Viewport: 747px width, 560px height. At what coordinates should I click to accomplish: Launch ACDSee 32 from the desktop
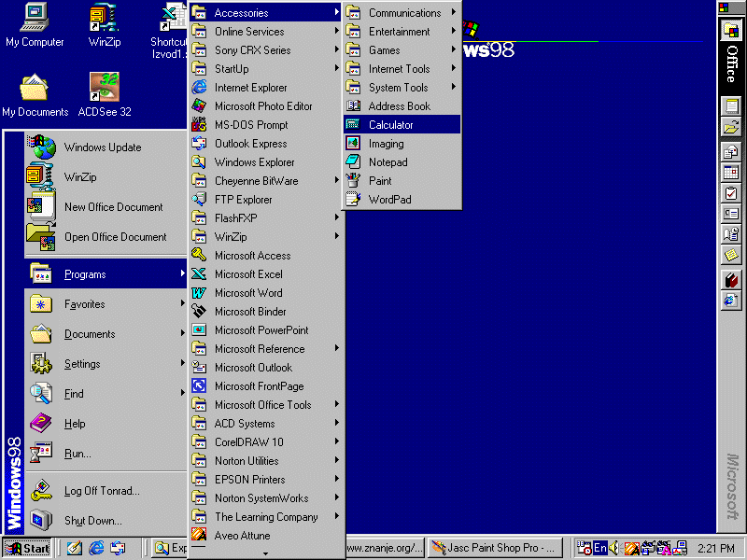tap(105, 95)
